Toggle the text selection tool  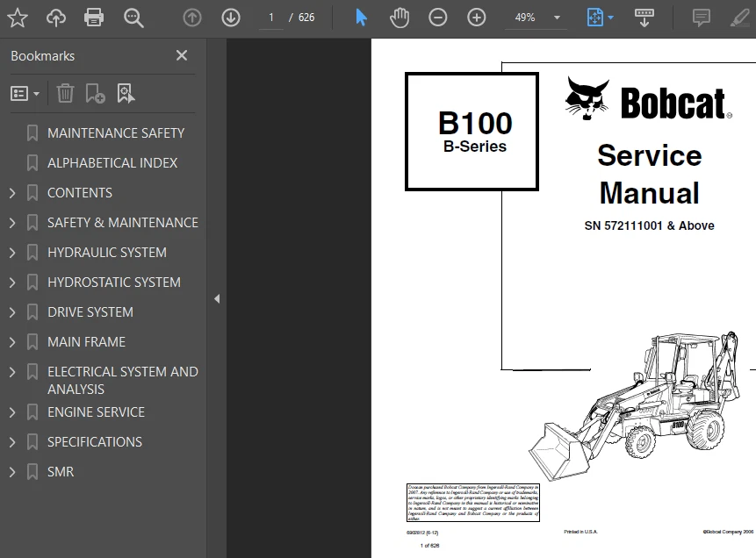(x=361, y=17)
